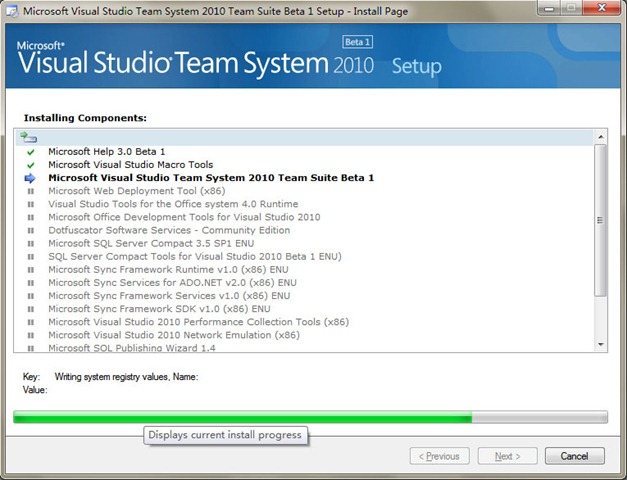The image size is (627, 480).
Task: Click the scroll down arrow of component list
Action: tap(600, 345)
